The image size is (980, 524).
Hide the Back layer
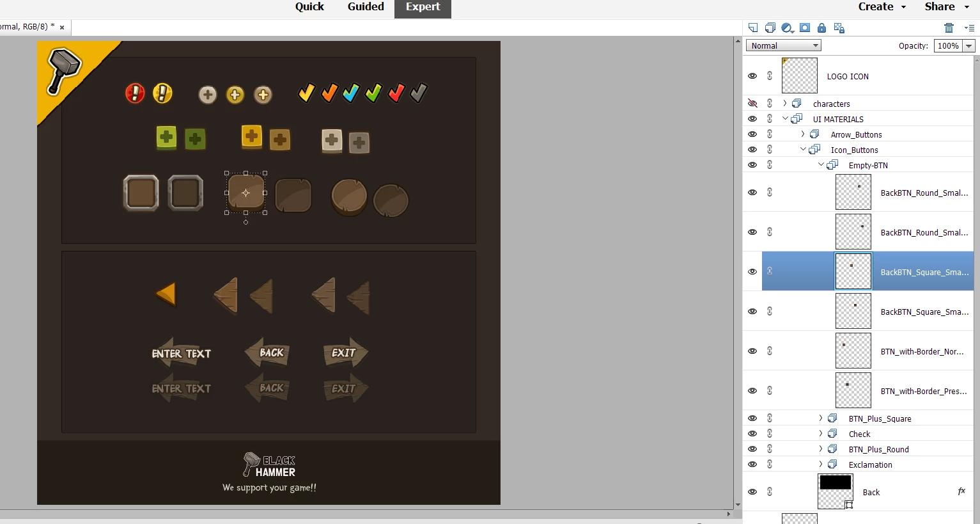pos(752,491)
